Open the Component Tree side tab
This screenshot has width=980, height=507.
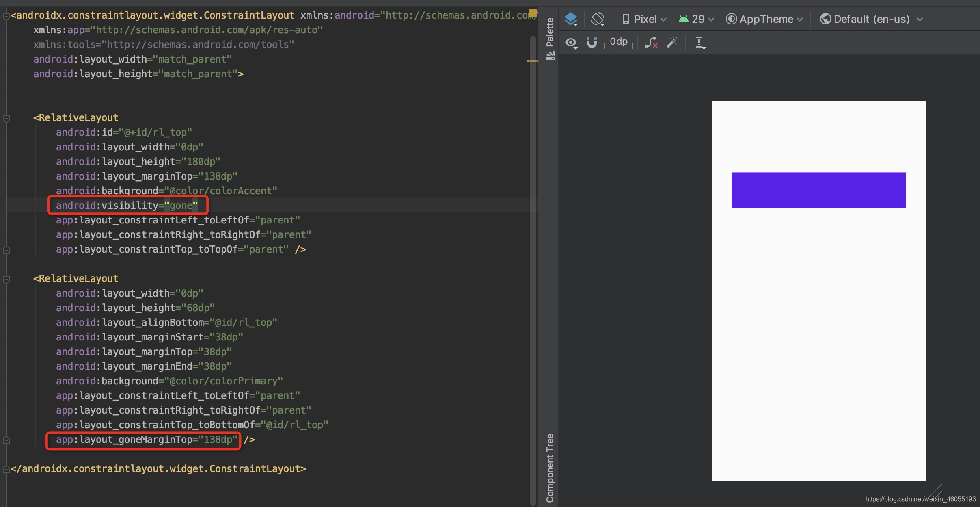(550, 468)
